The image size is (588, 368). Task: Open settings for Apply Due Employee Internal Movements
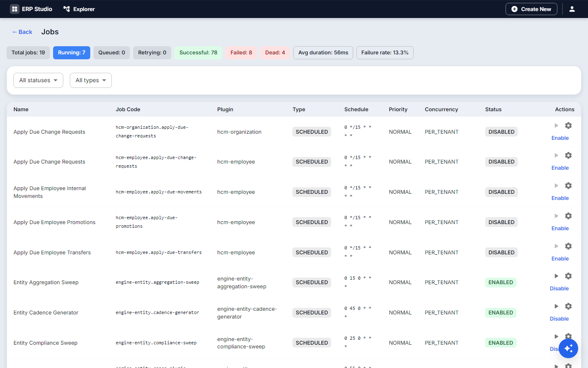[568, 186]
